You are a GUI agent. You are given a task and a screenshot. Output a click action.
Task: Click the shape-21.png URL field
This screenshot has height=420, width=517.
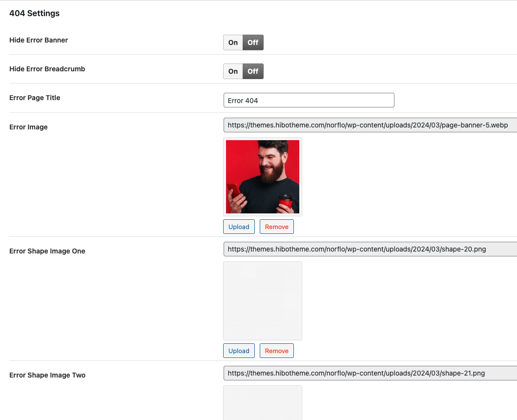coord(370,373)
